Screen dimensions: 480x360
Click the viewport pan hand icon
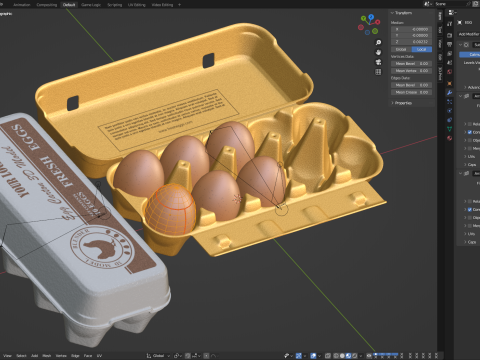coord(378,52)
